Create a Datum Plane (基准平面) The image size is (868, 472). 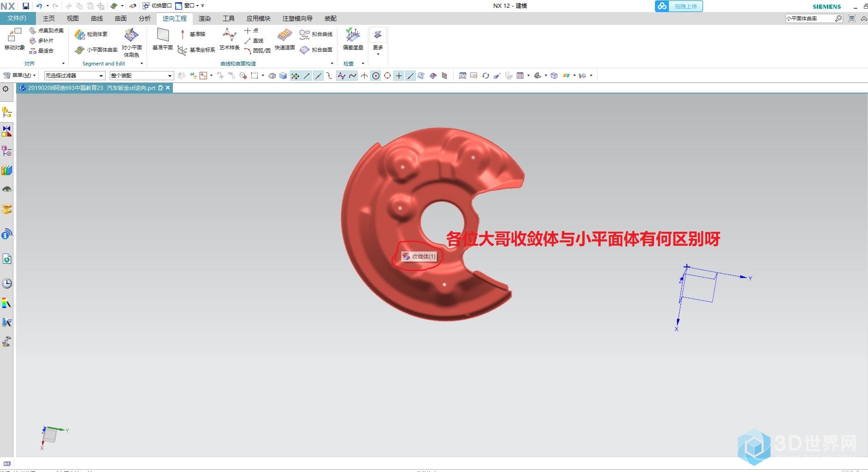(163, 39)
